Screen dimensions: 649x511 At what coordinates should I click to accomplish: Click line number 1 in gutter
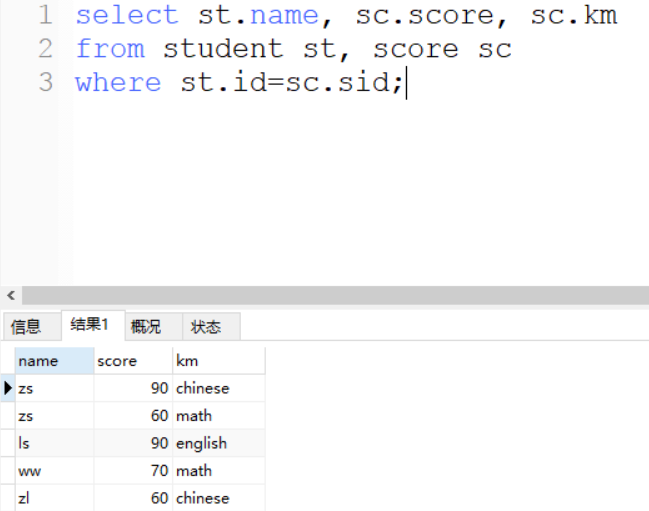tap(46, 15)
